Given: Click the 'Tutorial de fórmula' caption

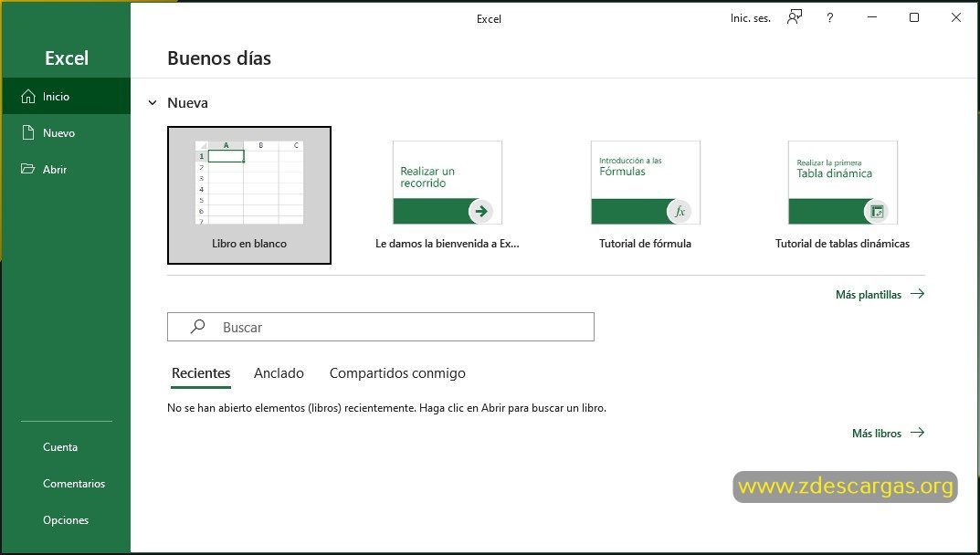Looking at the screenshot, I should (x=645, y=244).
